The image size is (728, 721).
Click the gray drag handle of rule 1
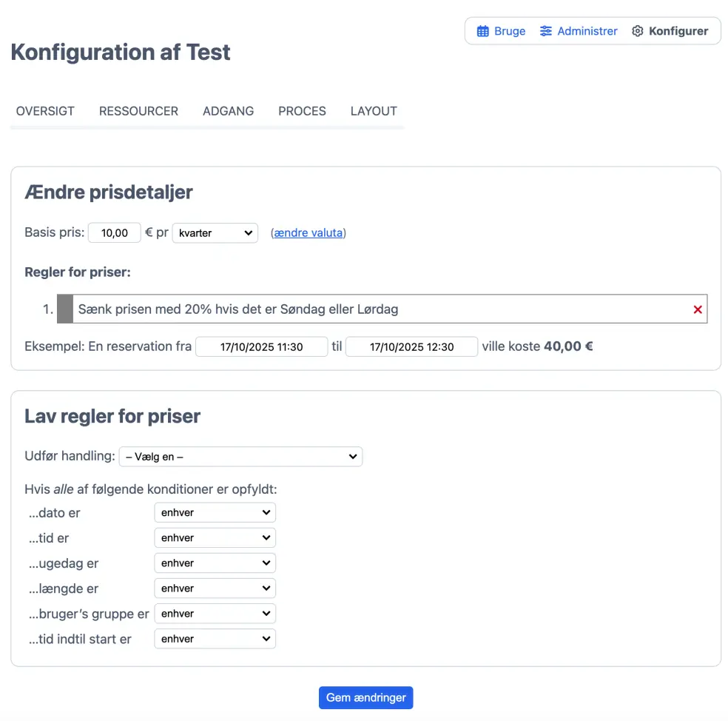click(x=65, y=309)
